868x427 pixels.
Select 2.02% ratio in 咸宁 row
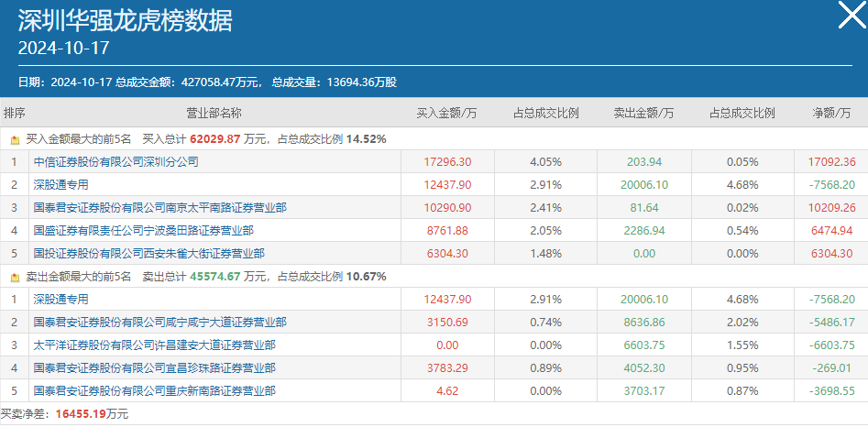coord(742,323)
